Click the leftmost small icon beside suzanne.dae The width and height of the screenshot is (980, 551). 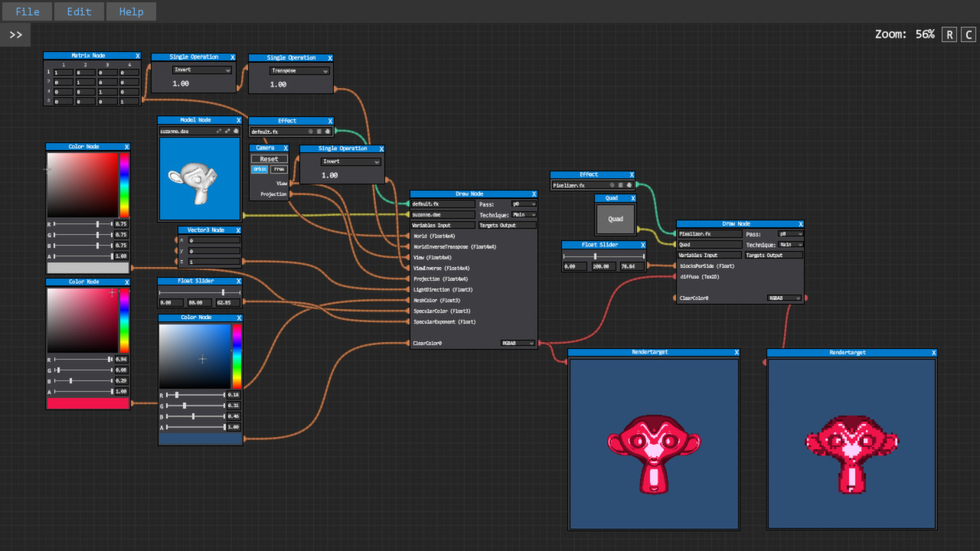218,131
